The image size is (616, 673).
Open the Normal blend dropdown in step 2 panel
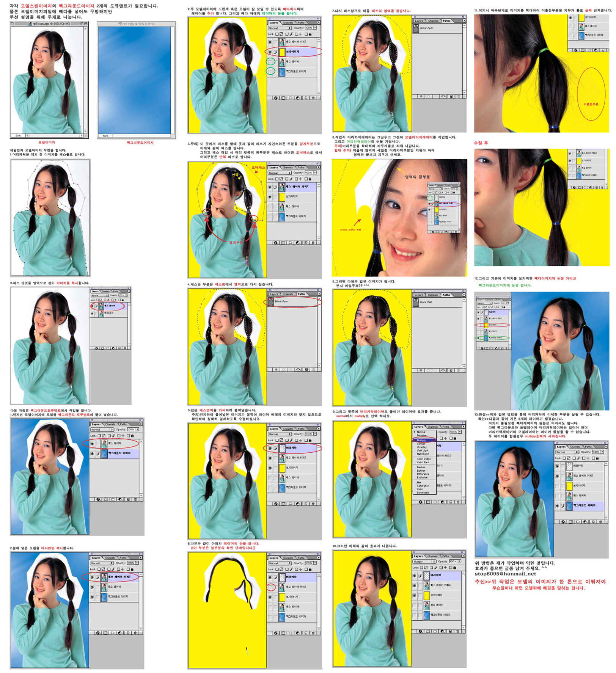pyautogui.click(x=280, y=28)
